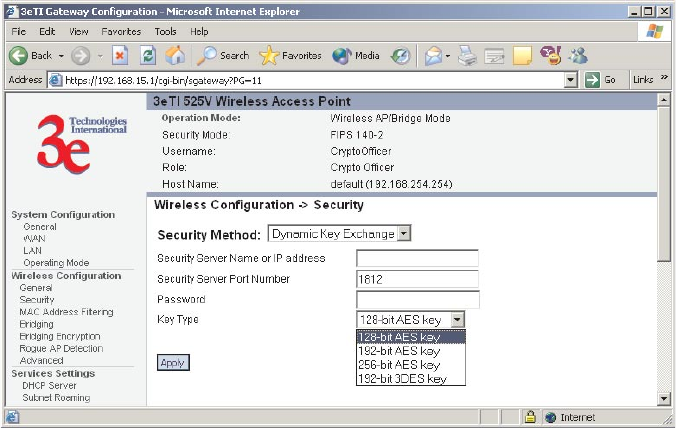Open Wireless Configuration Security link

click(37, 300)
